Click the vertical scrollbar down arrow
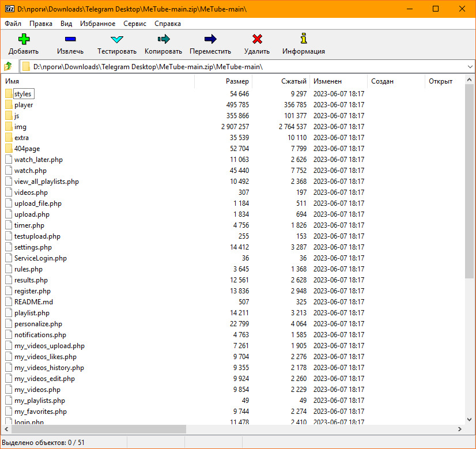The width and height of the screenshot is (476, 449). [470, 420]
